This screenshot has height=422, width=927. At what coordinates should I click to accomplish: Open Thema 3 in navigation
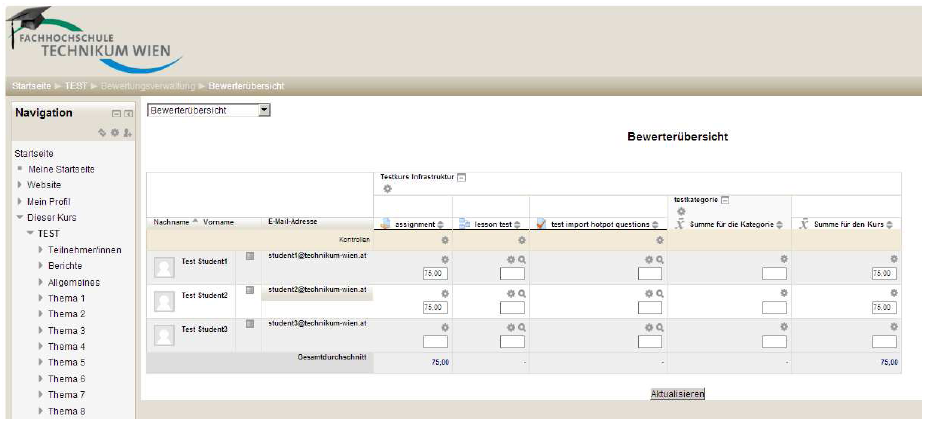[x=66, y=330]
